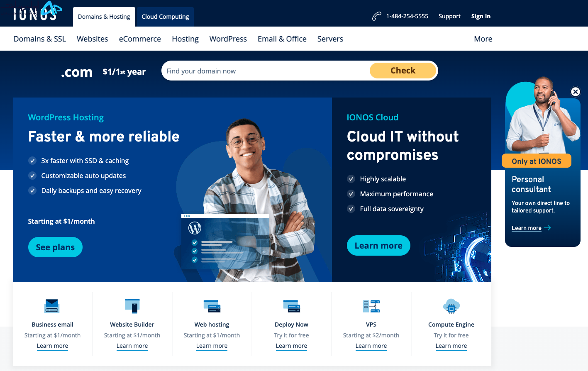Call phone number 1-484-254-5555
The width and height of the screenshot is (588, 371).
[407, 16]
